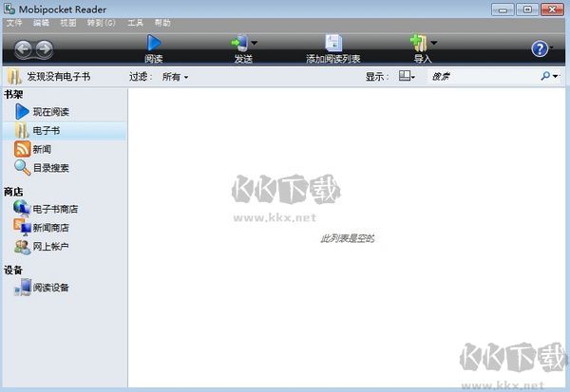
Task: Click the 添加阅读列表 toolbar icon
Action: pyautogui.click(x=333, y=43)
